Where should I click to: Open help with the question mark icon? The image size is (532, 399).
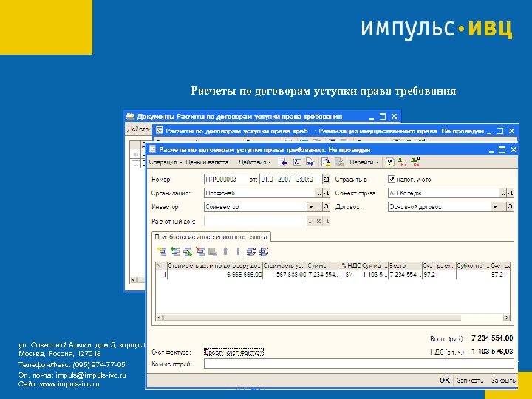(390, 162)
